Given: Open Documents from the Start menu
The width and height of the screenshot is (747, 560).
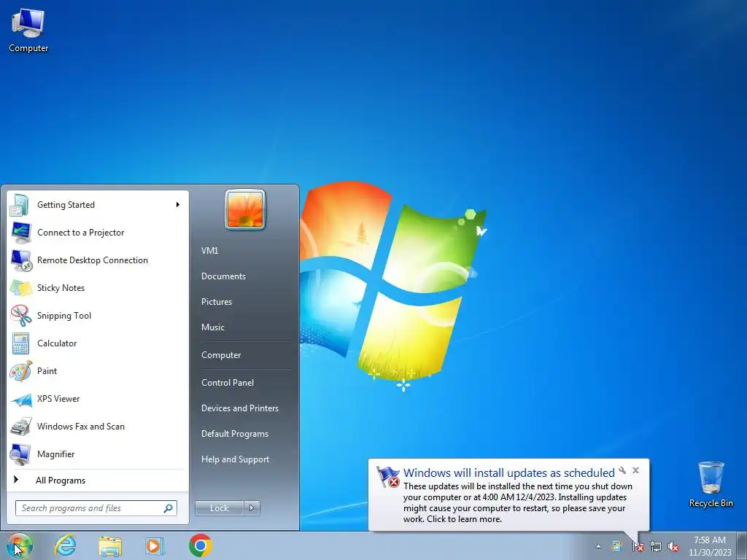Looking at the screenshot, I should tap(223, 276).
